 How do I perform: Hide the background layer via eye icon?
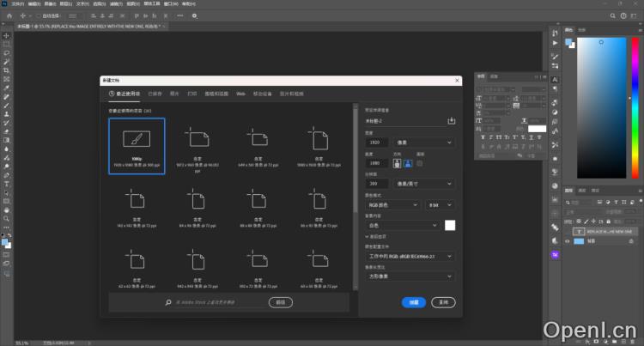click(567, 242)
